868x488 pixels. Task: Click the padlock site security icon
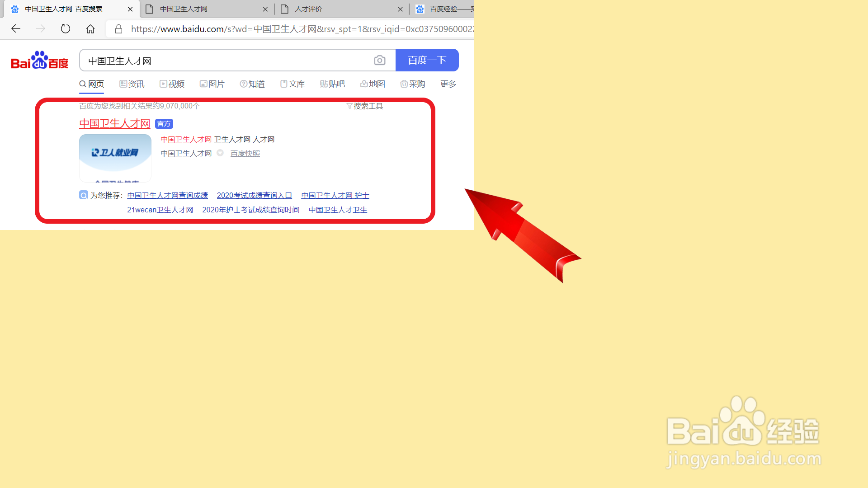(118, 29)
